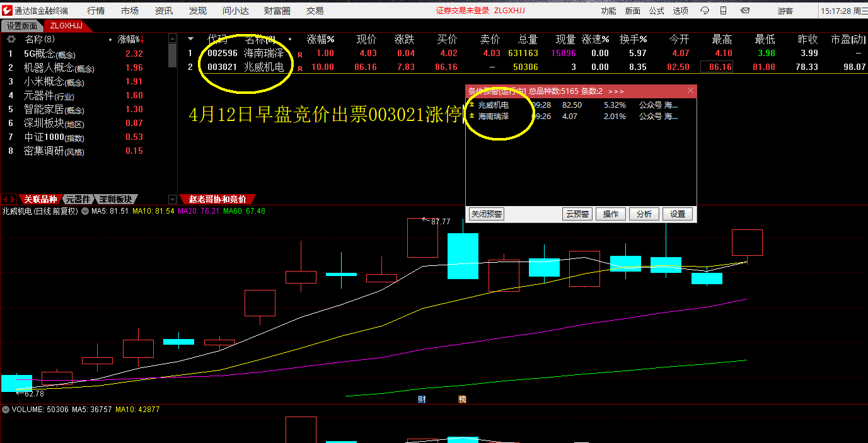The height and width of the screenshot is (443, 868).
Task: Open the 选项 menu
Action: tap(681, 11)
